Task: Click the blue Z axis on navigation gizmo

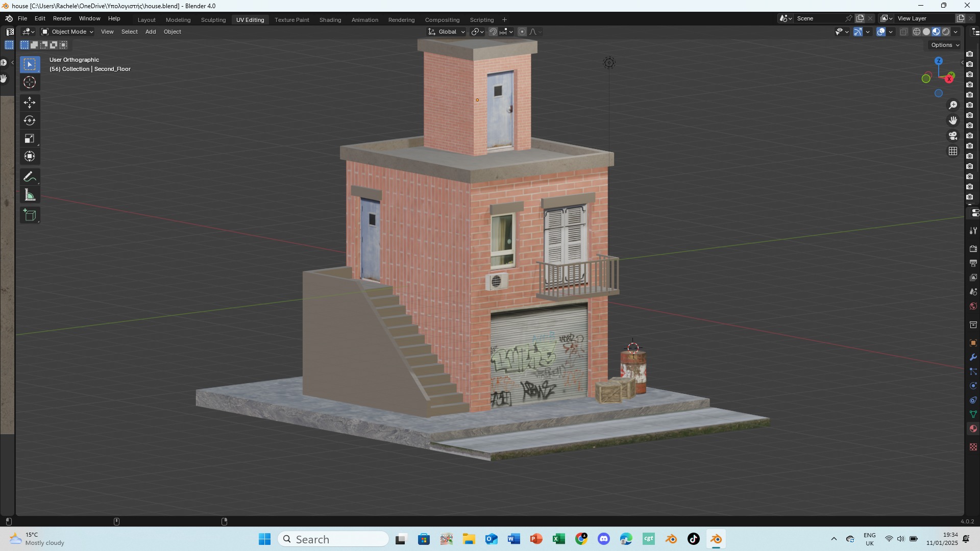Action: click(939, 61)
